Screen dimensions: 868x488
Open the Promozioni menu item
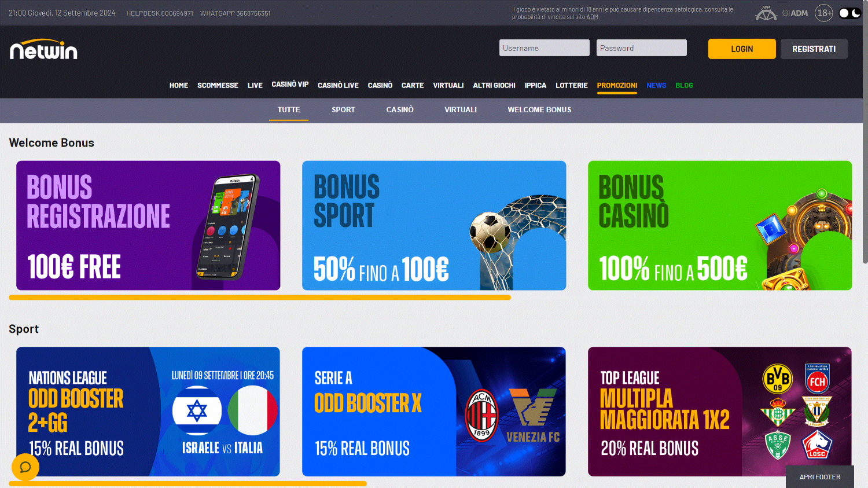[x=617, y=85]
